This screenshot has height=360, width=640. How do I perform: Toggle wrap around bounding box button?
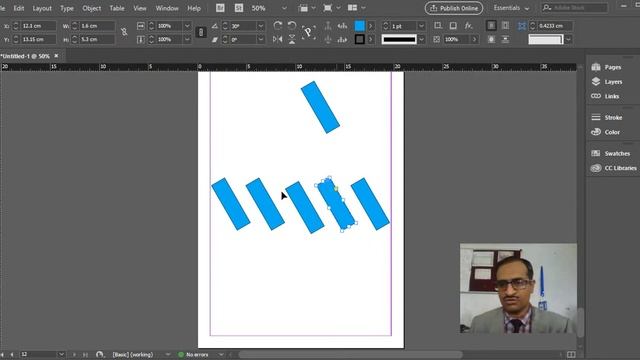(505, 25)
